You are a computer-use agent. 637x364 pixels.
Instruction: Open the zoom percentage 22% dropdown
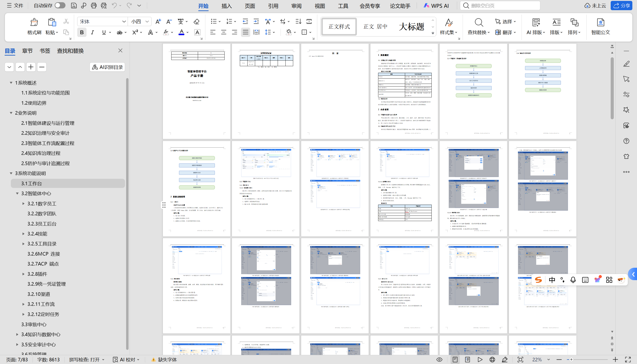point(548,360)
